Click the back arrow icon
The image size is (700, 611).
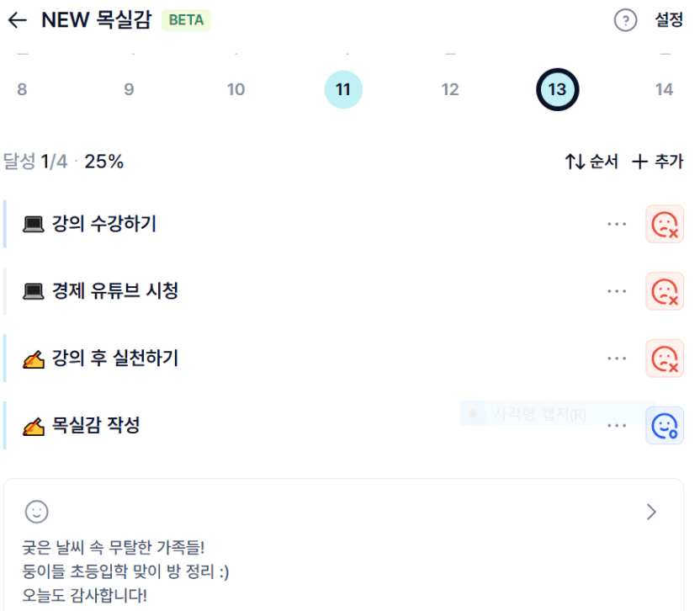click(x=17, y=21)
